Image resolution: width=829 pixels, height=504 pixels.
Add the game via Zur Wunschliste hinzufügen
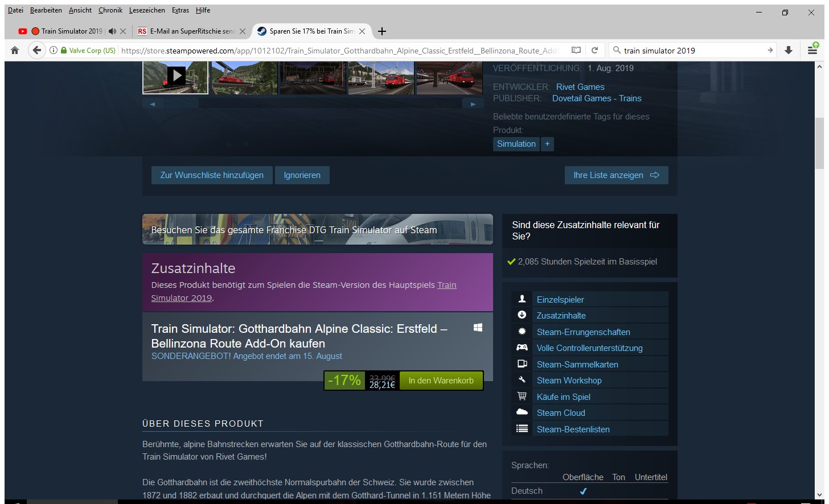[212, 175]
